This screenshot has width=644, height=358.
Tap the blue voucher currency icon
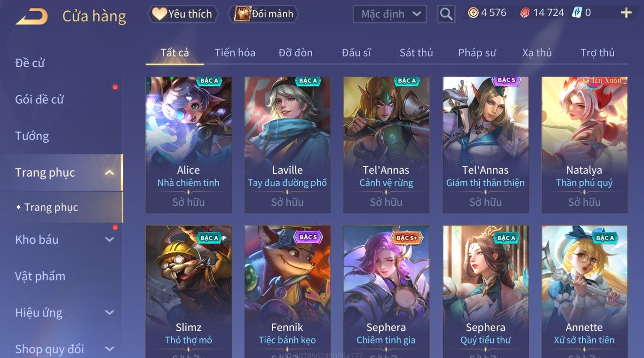click(x=577, y=13)
